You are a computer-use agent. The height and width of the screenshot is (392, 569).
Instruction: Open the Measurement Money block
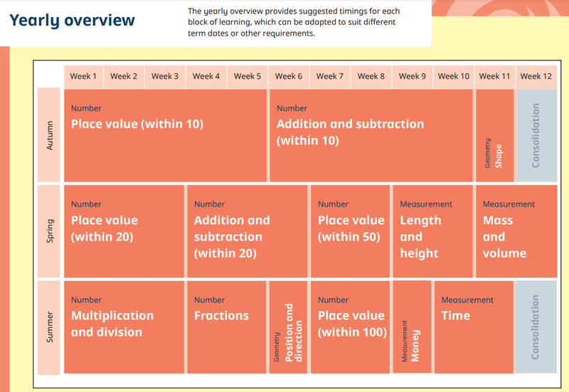click(x=413, y=327)
